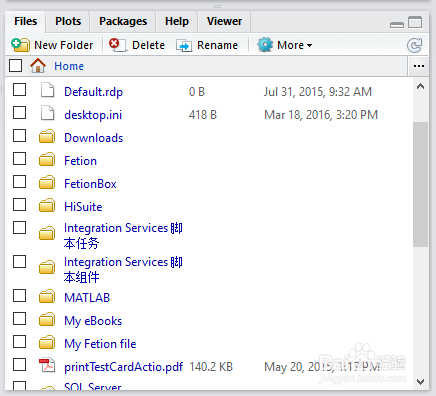The height and width of the screenshot is (396, 436).
Task: Switch to the Plots tab
Action: tap(68, 21)
